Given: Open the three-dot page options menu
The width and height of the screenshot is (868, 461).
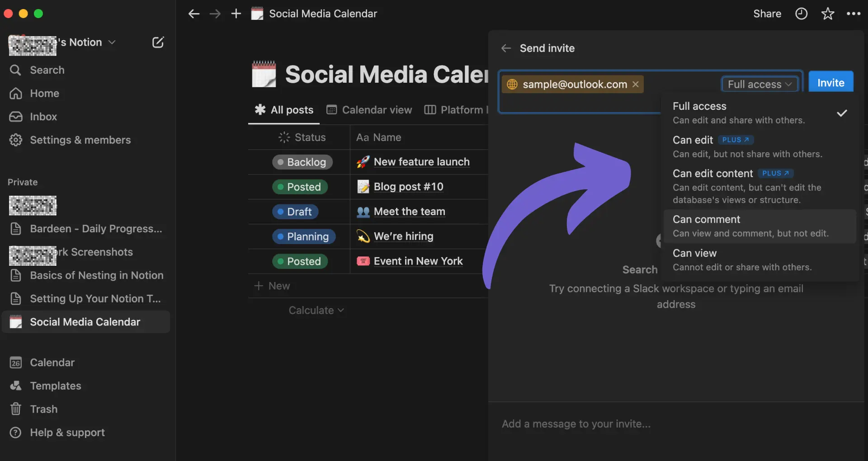Looking at the screenshot, I should coord(854,14).
